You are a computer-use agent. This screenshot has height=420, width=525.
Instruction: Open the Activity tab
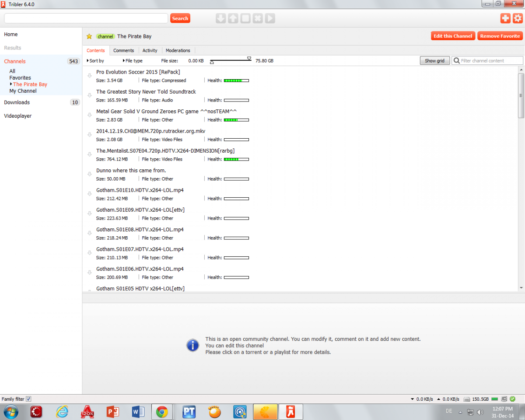150,50
